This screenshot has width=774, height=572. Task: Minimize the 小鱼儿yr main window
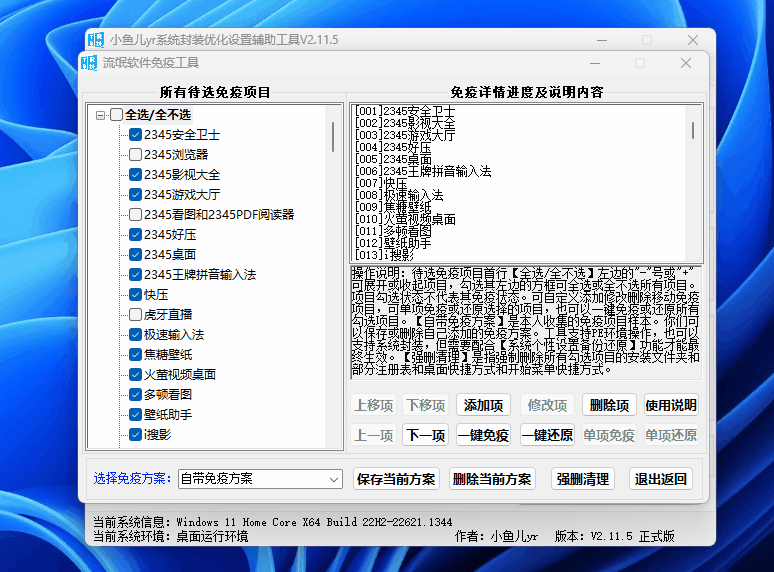[x=602, y=40]
